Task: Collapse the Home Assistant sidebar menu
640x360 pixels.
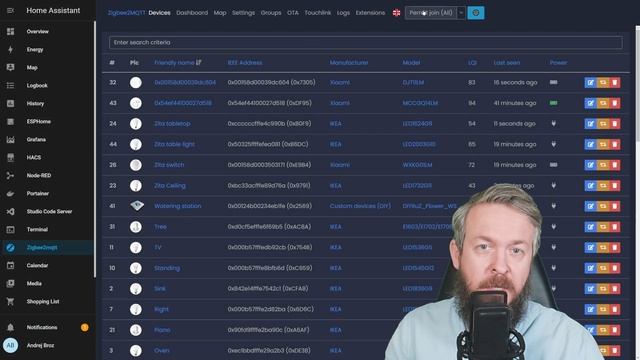Action: point(10,11)
